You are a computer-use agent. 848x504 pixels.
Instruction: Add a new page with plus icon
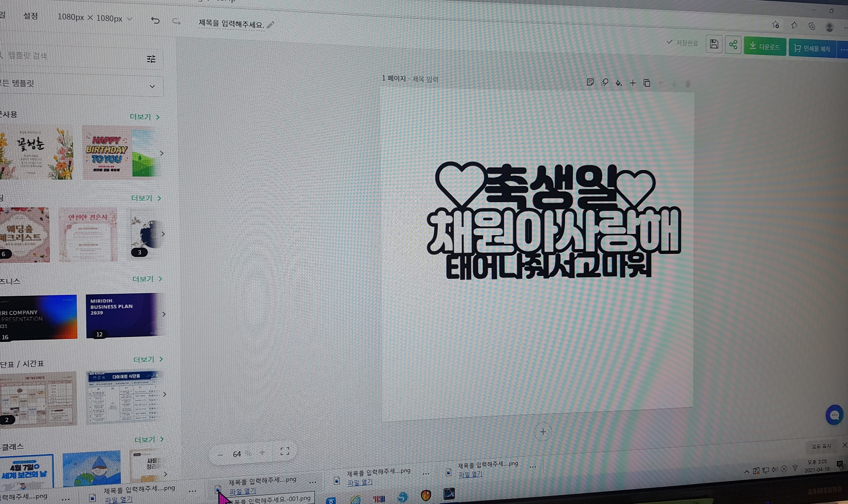pos(633,83)
